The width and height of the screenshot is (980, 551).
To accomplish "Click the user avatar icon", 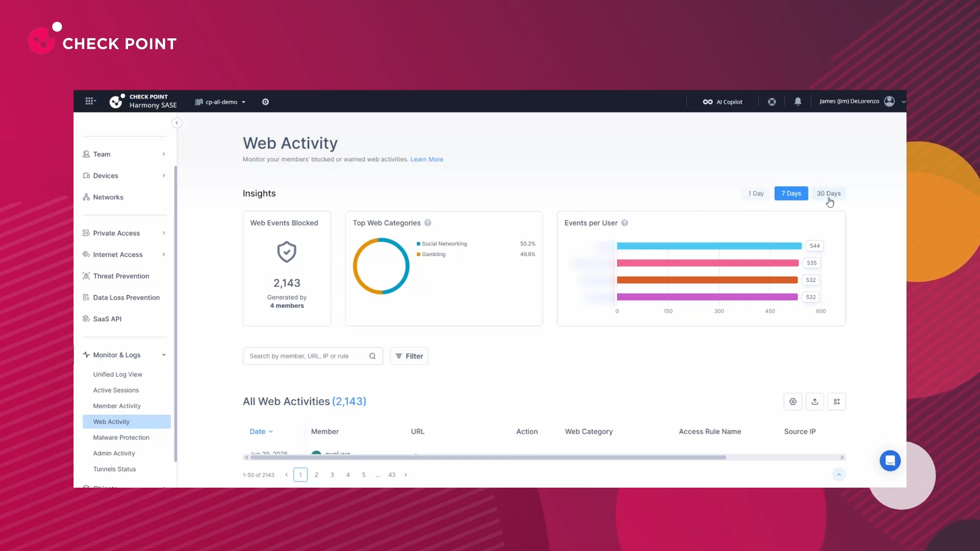I will coord(889,101).
